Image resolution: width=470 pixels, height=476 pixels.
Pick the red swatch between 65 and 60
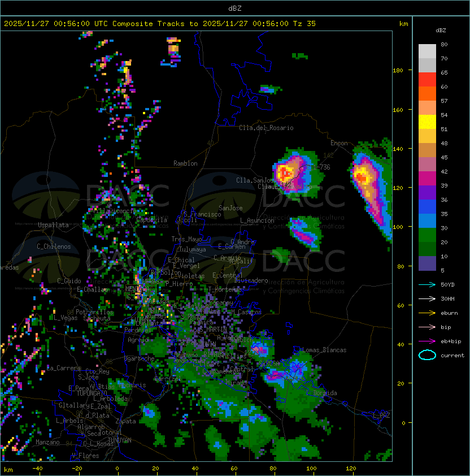pos(427,80)
